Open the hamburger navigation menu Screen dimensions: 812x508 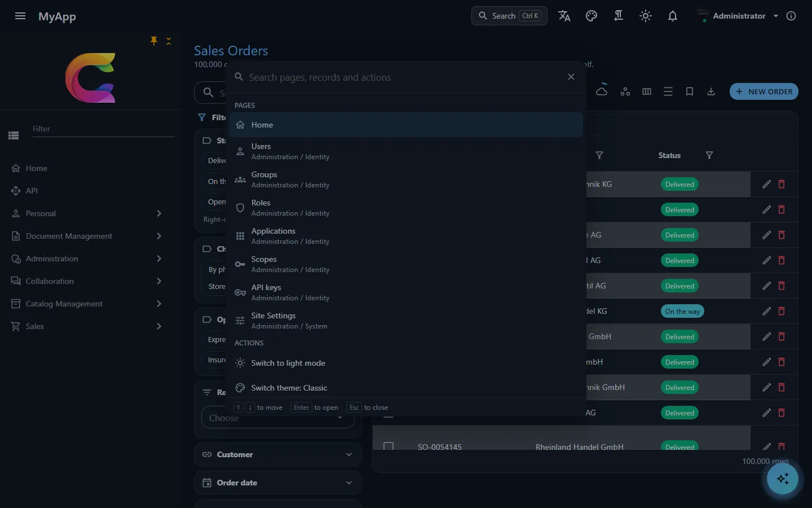[x=20, y=16]
